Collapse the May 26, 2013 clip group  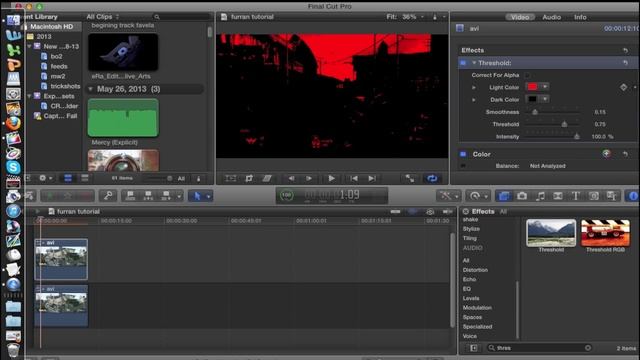[91, 89]
